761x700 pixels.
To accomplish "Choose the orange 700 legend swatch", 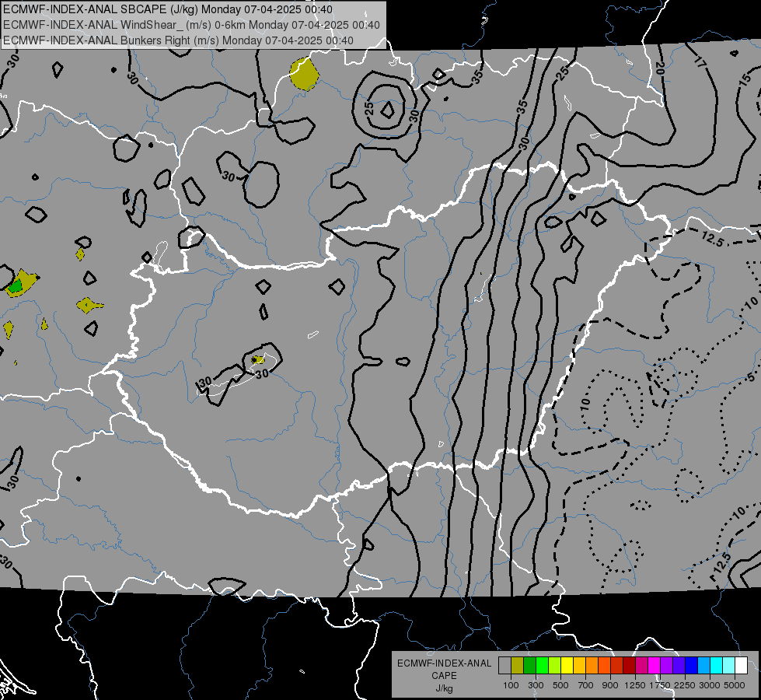I will 592,665.
